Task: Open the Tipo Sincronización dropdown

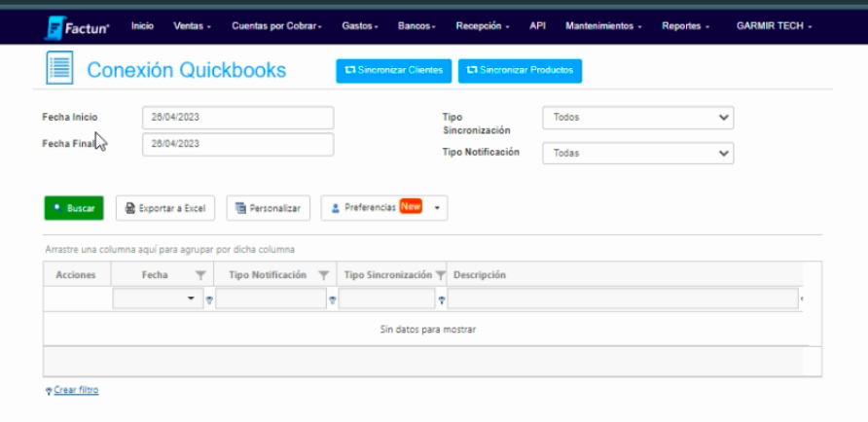Action: pos(637,118)
